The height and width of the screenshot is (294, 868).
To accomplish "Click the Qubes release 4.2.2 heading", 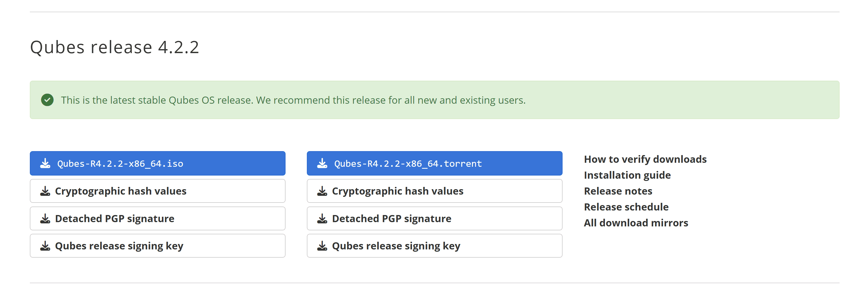I will click(115, 47).
